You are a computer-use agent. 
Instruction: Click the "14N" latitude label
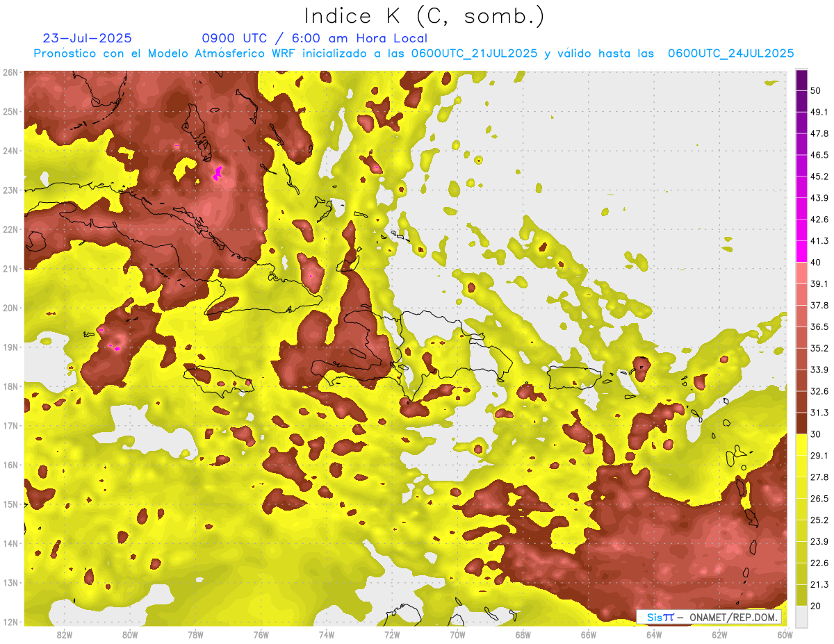pyautogui.click(x=10, y=543)
